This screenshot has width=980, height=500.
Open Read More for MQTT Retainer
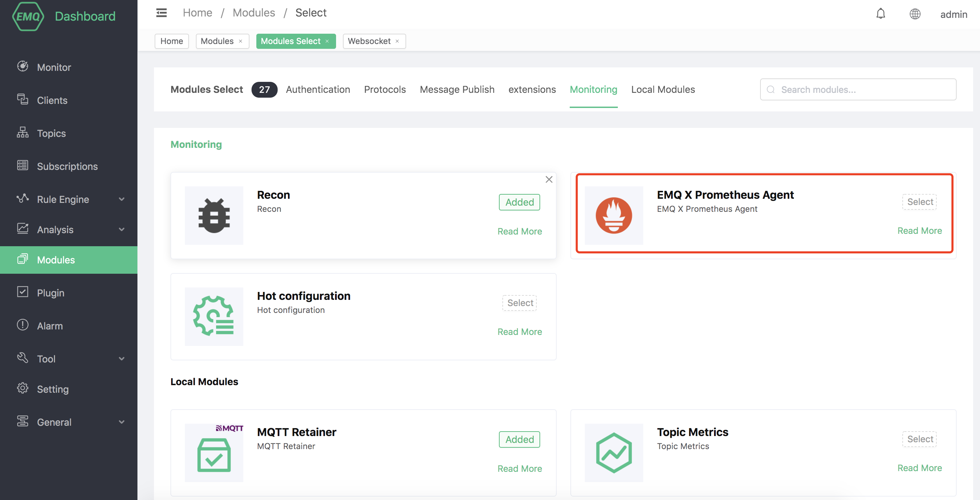(520, 468)
